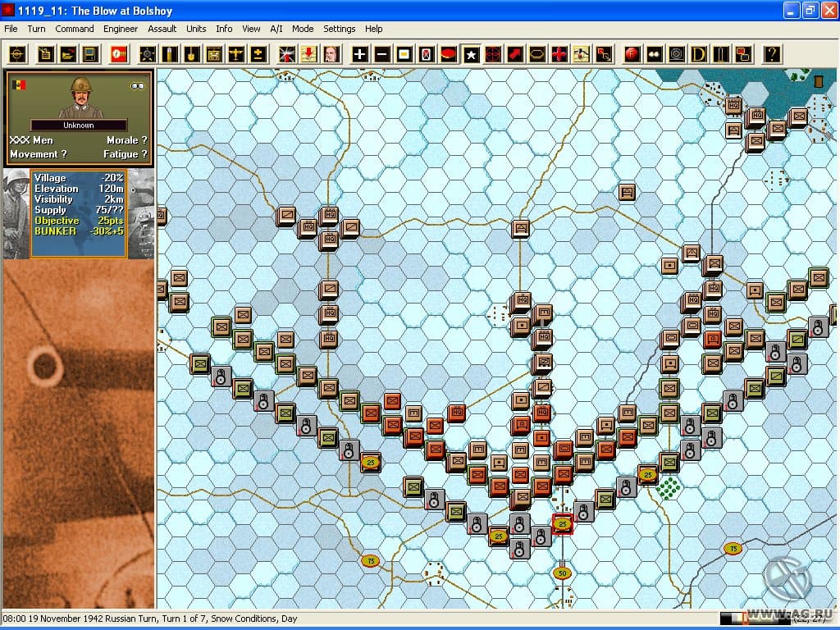
Task: Click the open folder toolbar icon
Action: pos(69,54)
